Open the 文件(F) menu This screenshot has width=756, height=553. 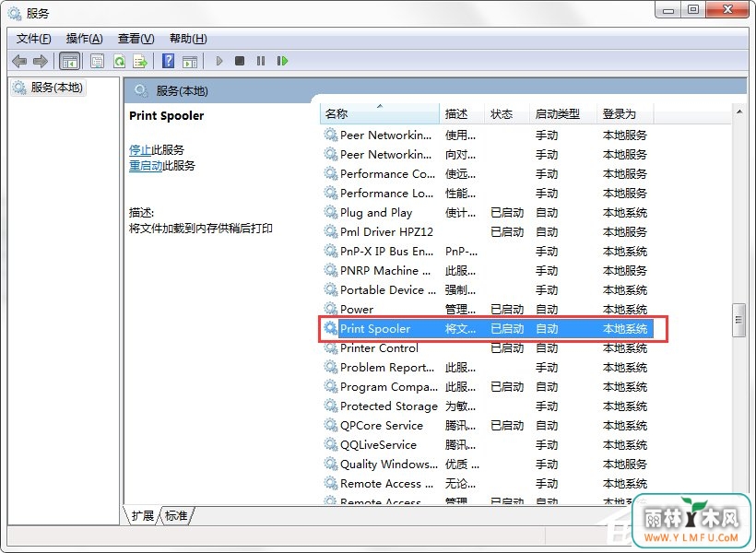click(x=34, y=39)
